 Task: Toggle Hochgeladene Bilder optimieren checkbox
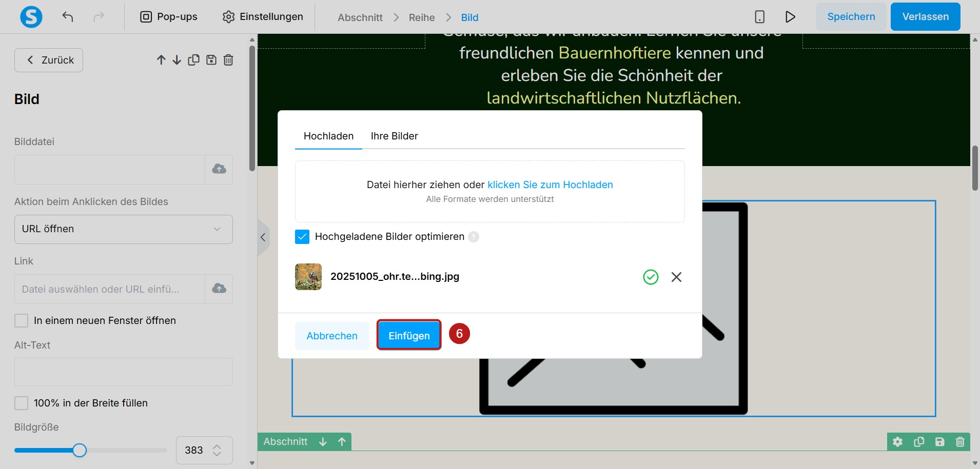pos(302,237)
